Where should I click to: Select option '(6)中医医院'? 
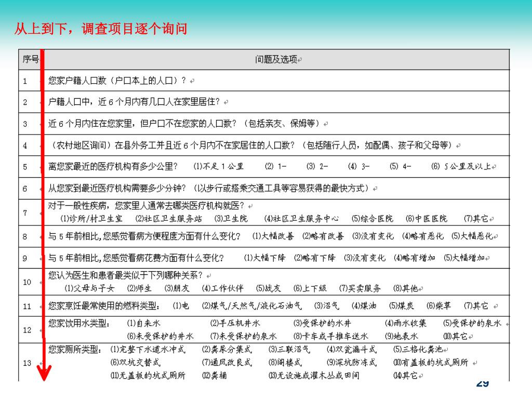[427, 219]
